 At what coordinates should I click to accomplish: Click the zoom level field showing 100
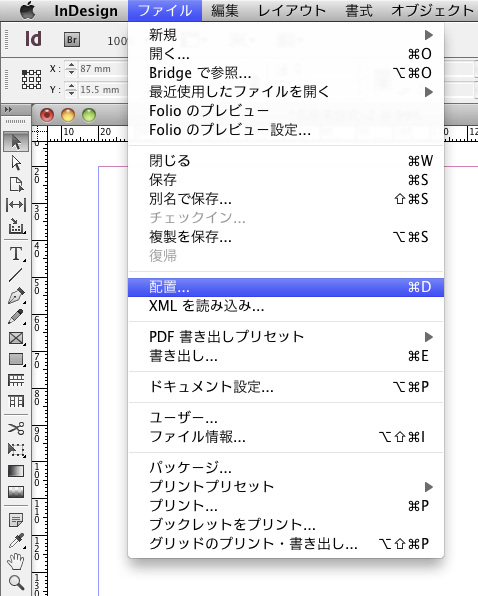[117, 41]
